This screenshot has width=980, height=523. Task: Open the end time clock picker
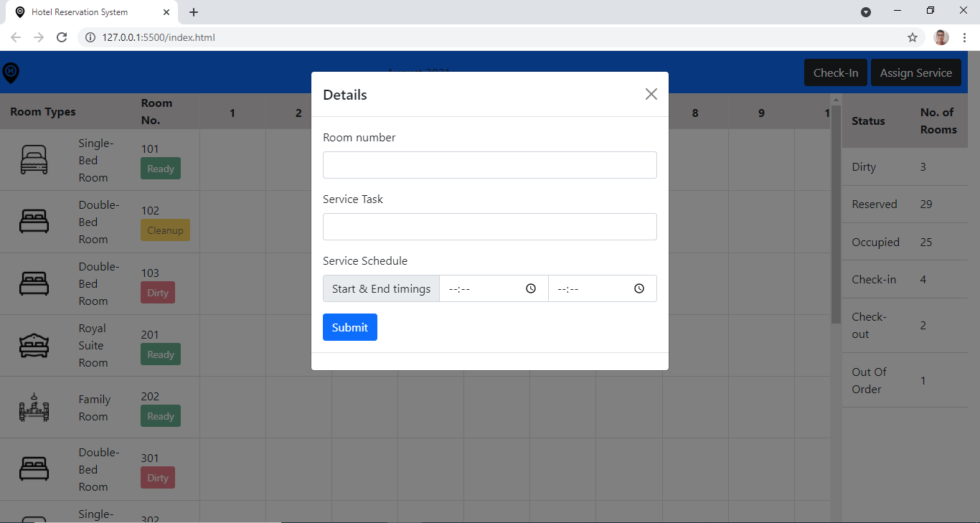[639, 288]
